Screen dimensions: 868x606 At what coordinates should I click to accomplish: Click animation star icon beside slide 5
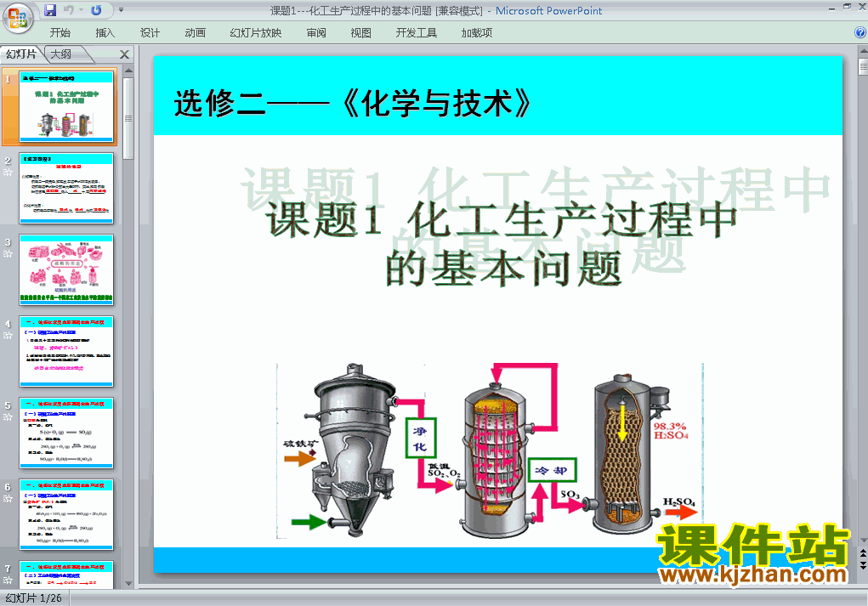tap(8, 417)
